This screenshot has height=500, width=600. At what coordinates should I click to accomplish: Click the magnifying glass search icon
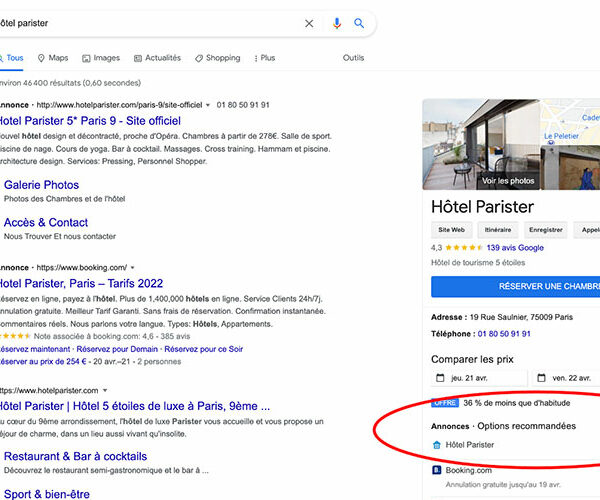360,23
